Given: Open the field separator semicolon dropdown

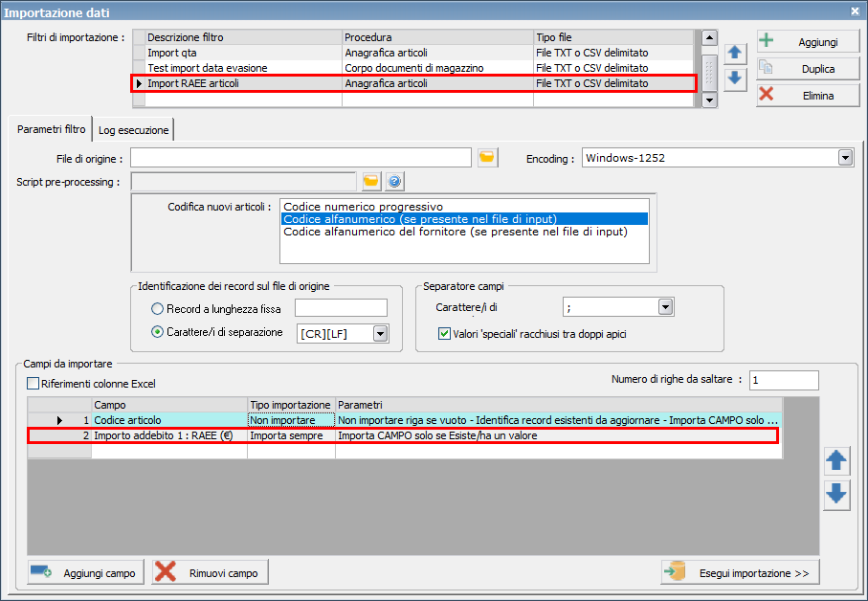Looking at the screenshot, I should tap(665, 306).
